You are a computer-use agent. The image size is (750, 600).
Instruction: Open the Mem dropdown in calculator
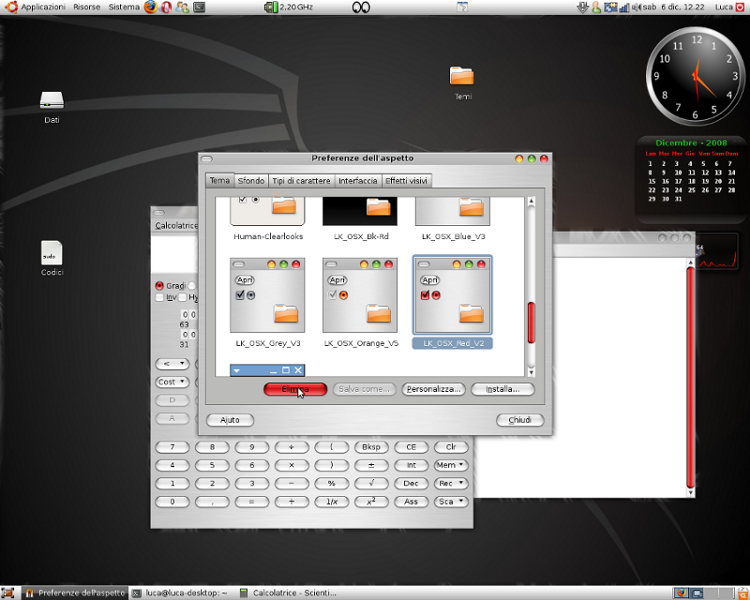tap(451, 465)
